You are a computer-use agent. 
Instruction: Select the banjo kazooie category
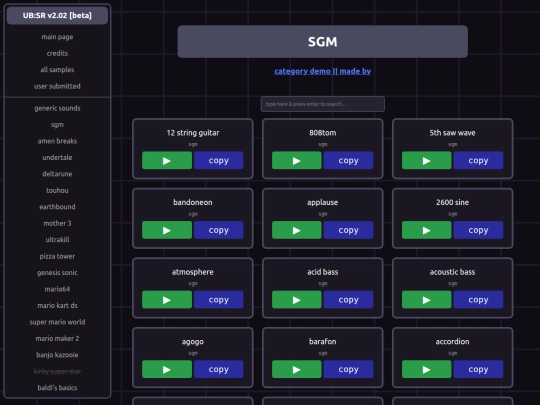[57, 355]
